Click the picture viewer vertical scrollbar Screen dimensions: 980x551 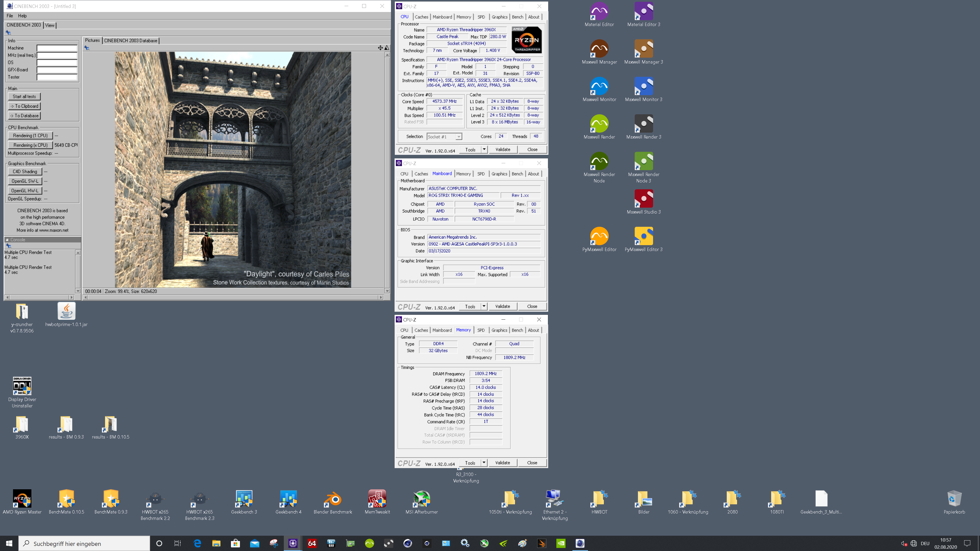[387, 173]
